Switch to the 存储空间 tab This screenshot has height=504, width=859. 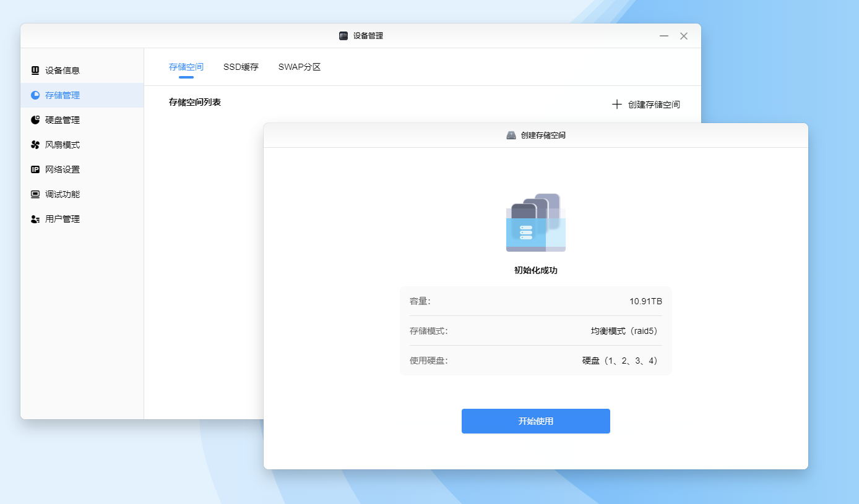pos(186,67)
